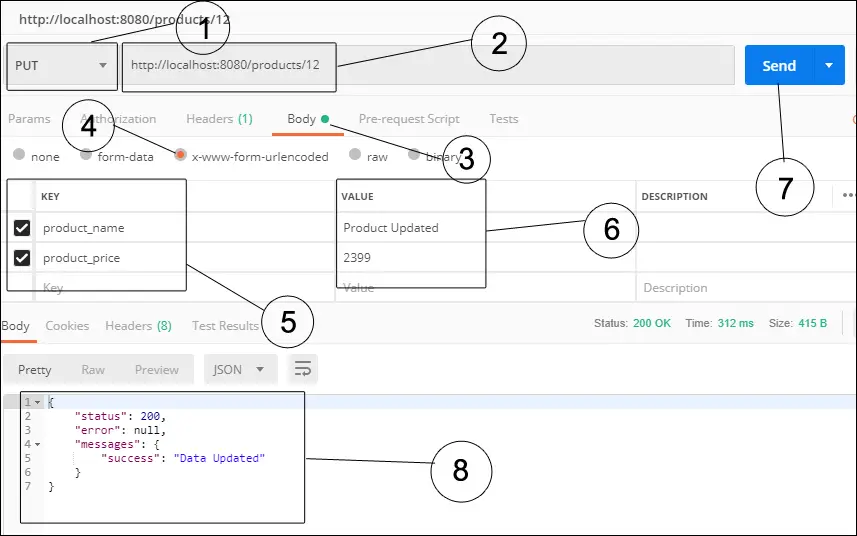Open the table columns options ellipsis
This screenshot has height=536, width=857.
coord(848,195)
